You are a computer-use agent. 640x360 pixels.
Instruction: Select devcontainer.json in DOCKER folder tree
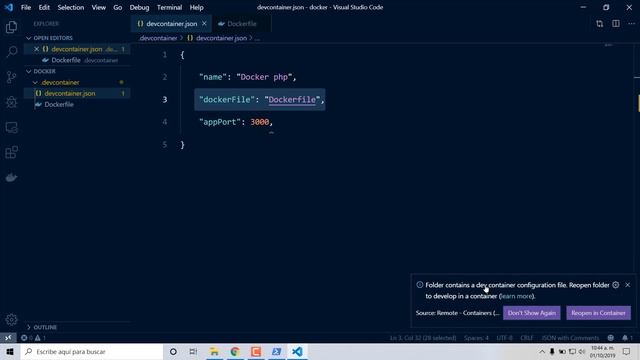coord(78,93)
